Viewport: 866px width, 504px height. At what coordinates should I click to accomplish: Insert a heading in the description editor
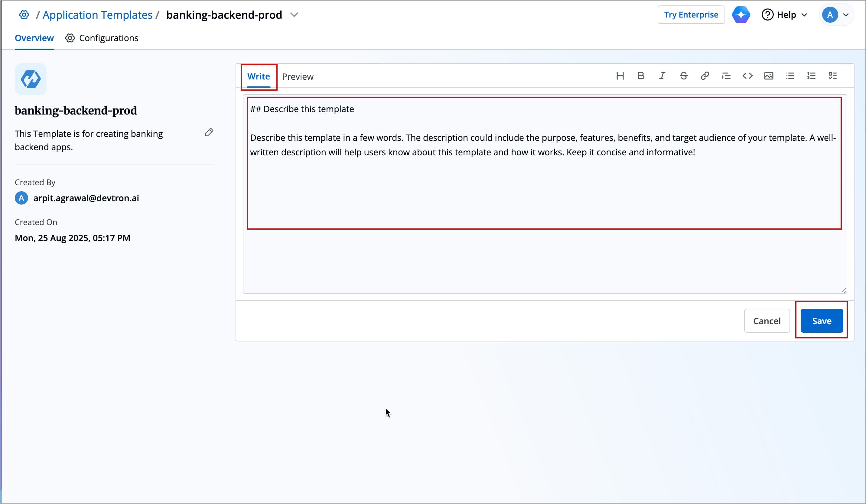pyautogui.click(x=620, y=76)
